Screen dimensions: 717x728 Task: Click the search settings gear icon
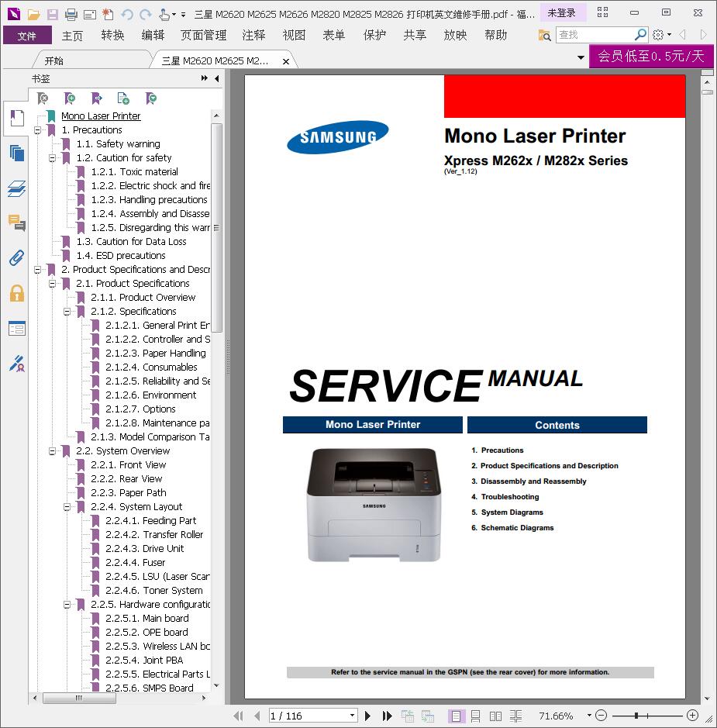coord(658,34)
